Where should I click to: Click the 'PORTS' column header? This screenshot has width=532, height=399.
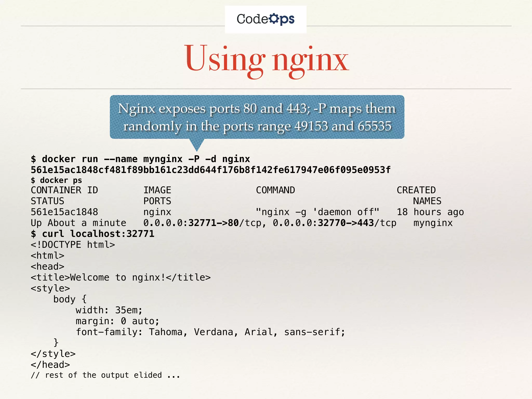pyautogui.click(x=157, y=201)
